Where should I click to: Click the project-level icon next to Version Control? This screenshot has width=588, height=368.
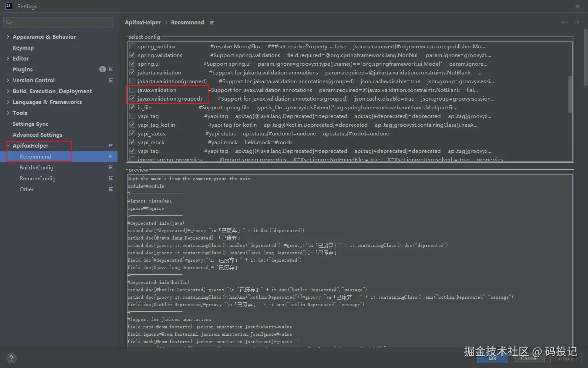click(111, 80)
